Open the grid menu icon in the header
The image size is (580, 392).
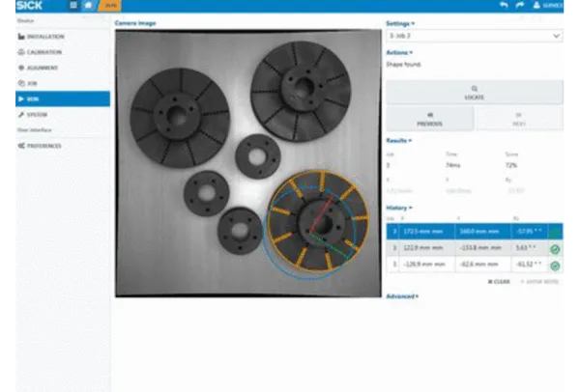coord(73,5)
